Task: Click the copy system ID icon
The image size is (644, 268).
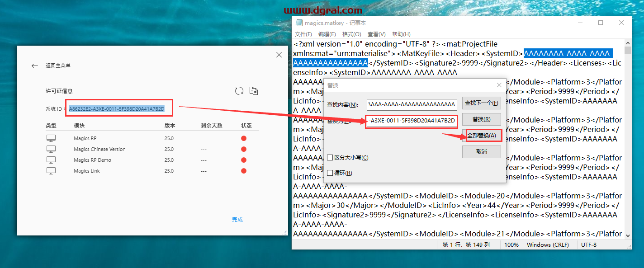Action: click(254, 91)
